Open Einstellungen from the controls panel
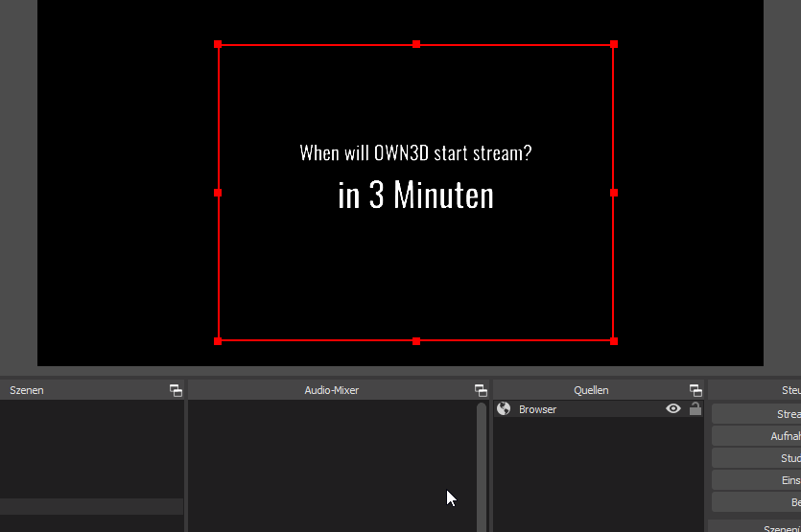Image resolution: width=801 pixels, height=532 pixels. click(758, 480)
